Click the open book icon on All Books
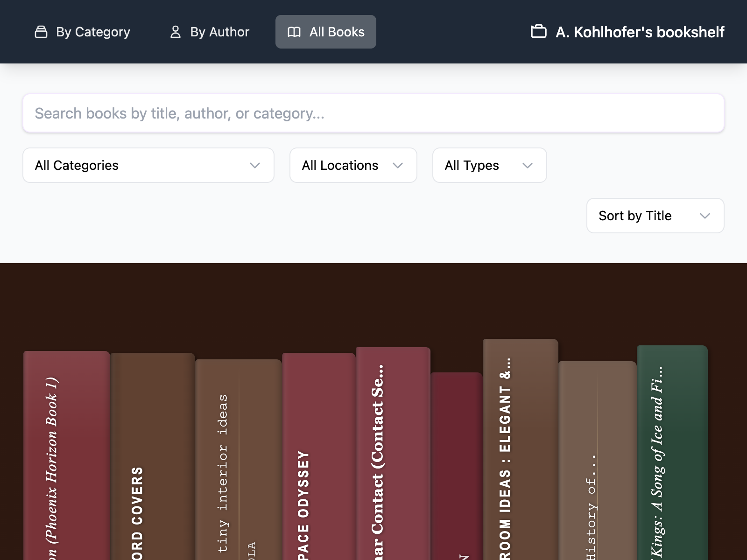Screen dimensions: 747x560 (x=294, y=32)
